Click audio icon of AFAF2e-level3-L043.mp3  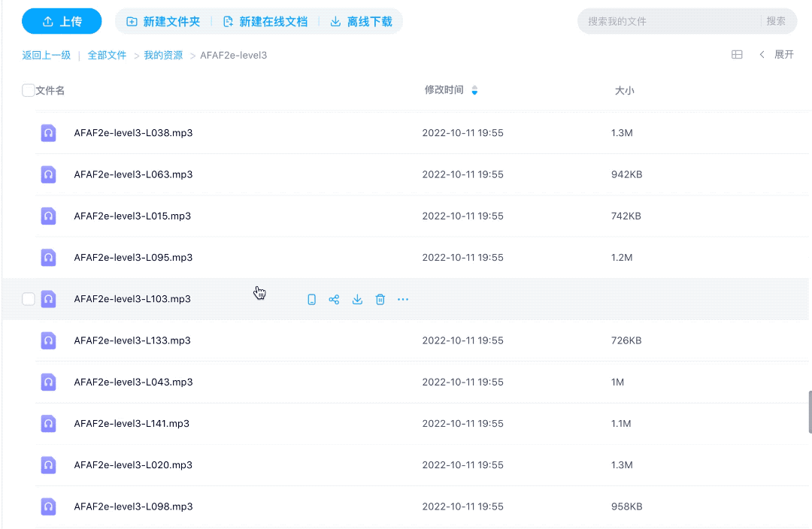48,382
